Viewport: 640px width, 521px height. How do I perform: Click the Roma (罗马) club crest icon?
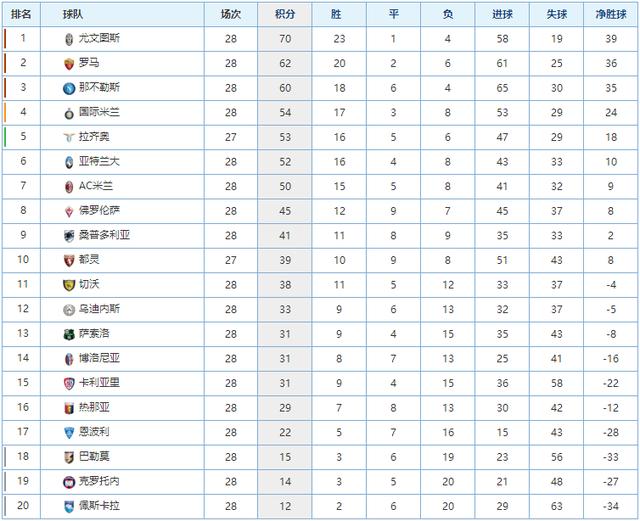[x=67, y=63]
